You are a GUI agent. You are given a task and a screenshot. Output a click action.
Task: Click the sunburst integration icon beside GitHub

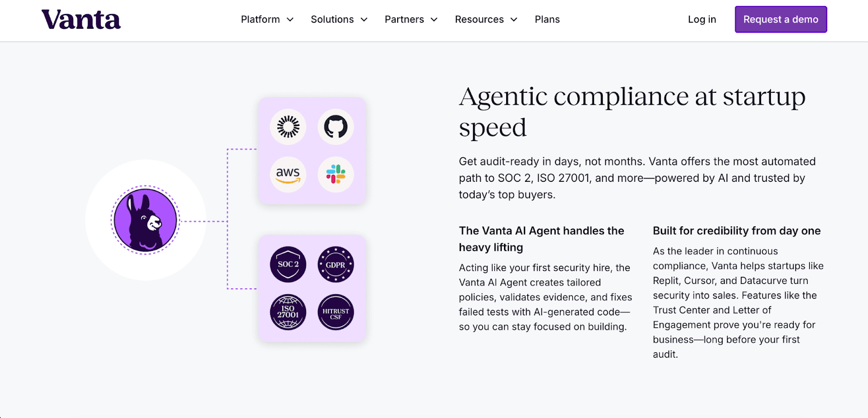tap(288, 127)
